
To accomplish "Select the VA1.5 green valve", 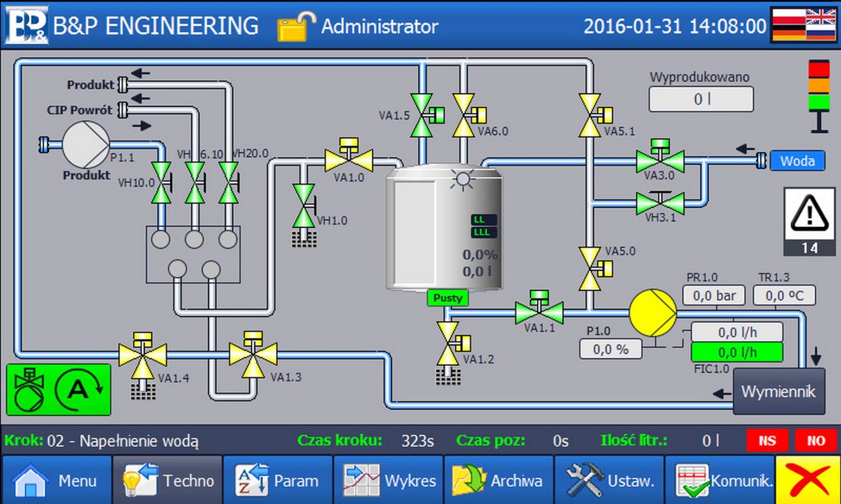I will (x=422, y=115).
